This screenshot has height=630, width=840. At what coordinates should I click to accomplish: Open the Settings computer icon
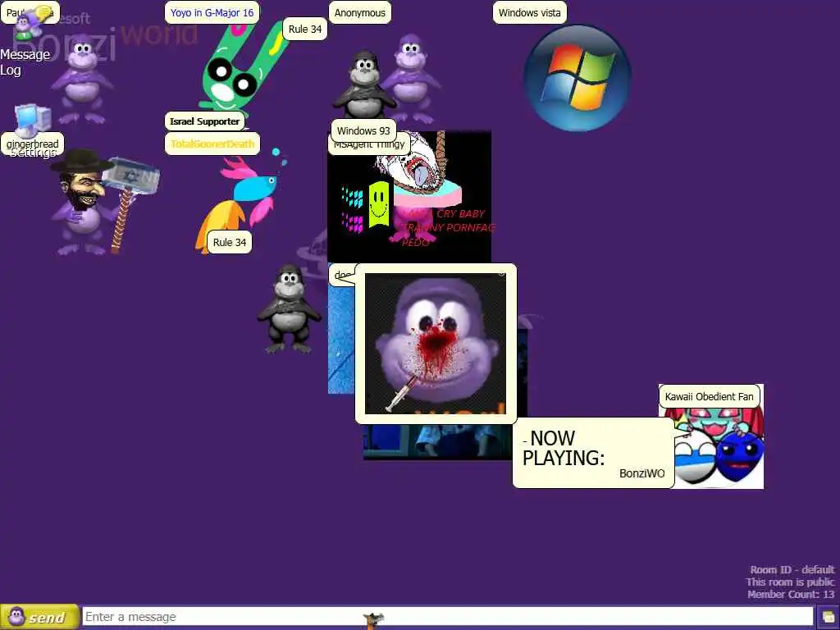(x=33, y=121)
